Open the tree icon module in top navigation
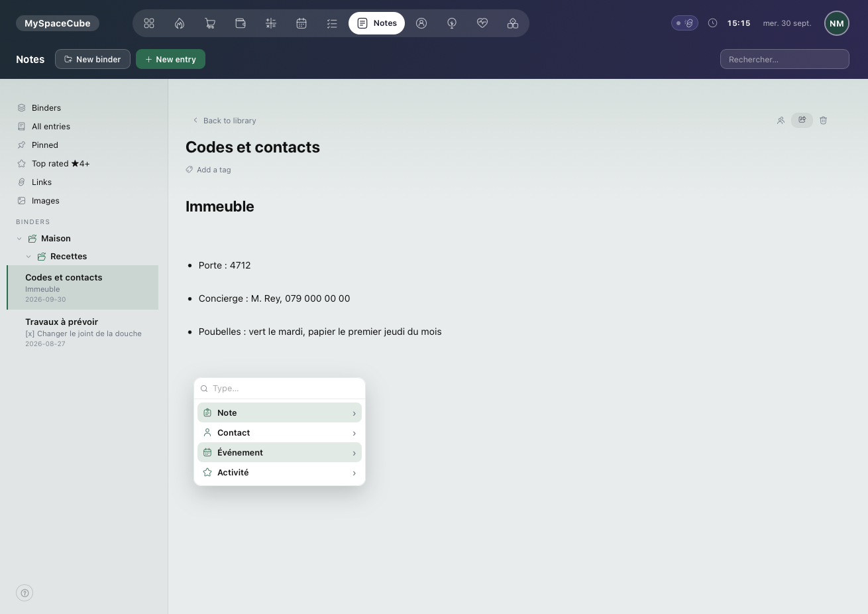 coord(452,23)
